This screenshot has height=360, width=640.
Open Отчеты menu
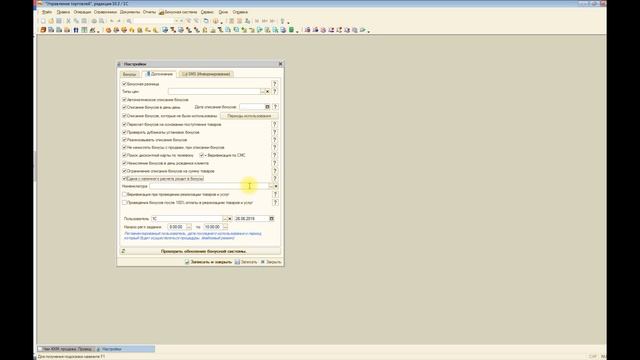click(x=149, y=12)
